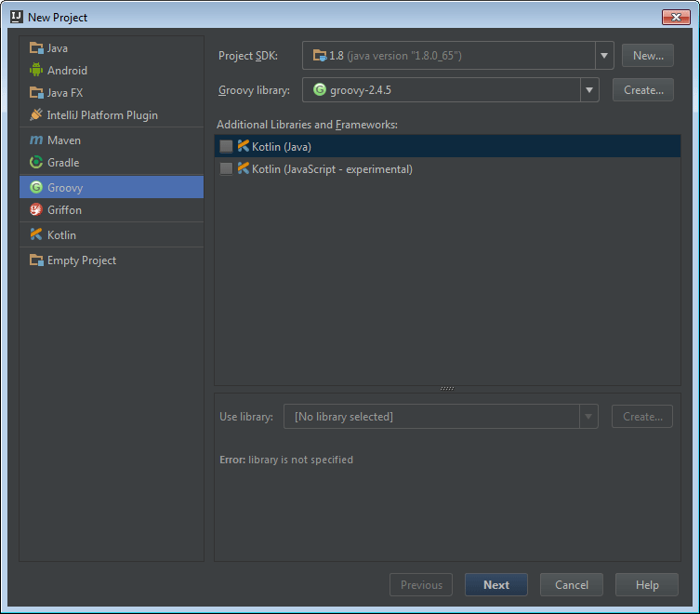Click the Android robot icon
Screen dimensions: 700x614
pos(36,70)
